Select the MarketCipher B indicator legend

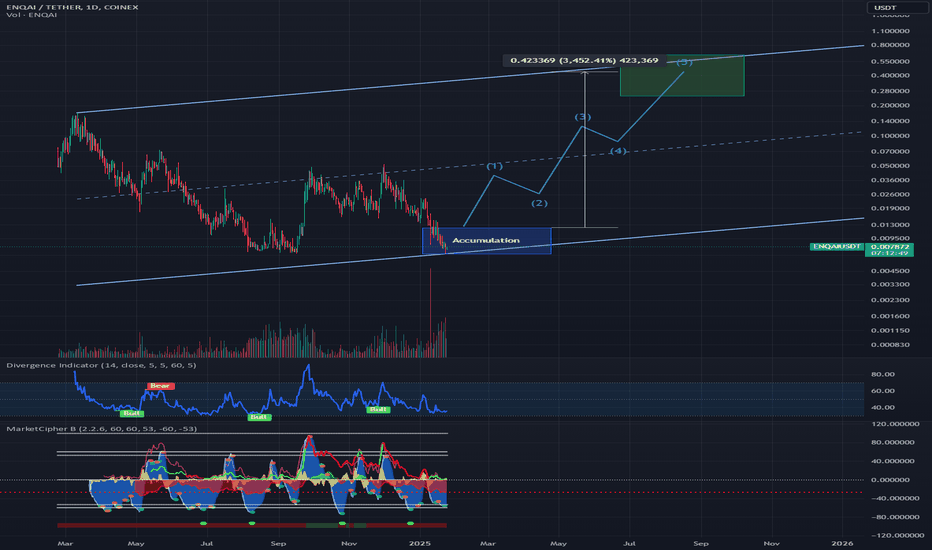(x=102, y=429)
